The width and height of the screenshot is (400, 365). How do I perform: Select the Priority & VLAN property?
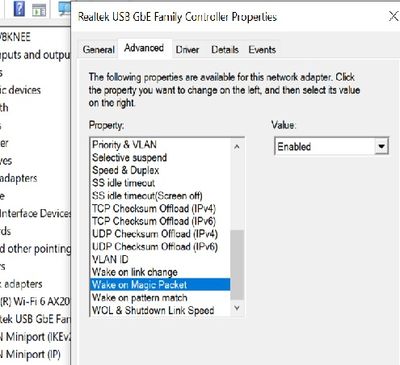pyautogui.click(x=125, y=145)
